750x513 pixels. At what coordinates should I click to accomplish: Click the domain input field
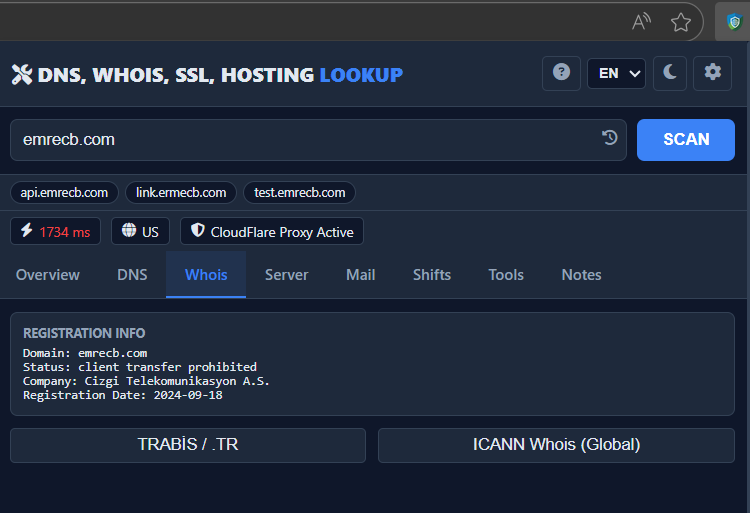pos(300,140)
